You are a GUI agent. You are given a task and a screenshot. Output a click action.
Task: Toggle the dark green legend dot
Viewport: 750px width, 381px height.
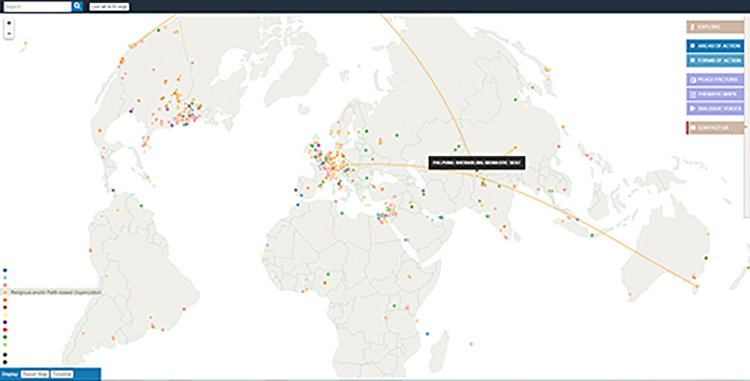[x=5, y=337]
